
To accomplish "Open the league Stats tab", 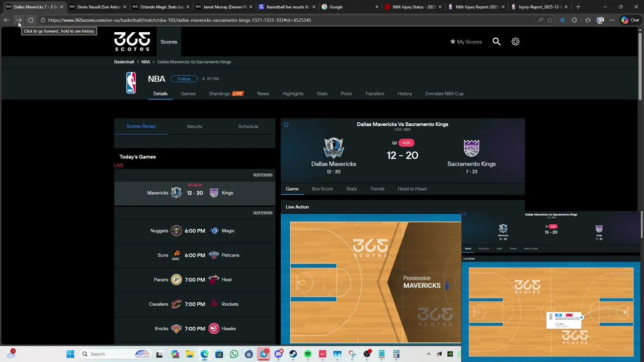I will 322,94.
